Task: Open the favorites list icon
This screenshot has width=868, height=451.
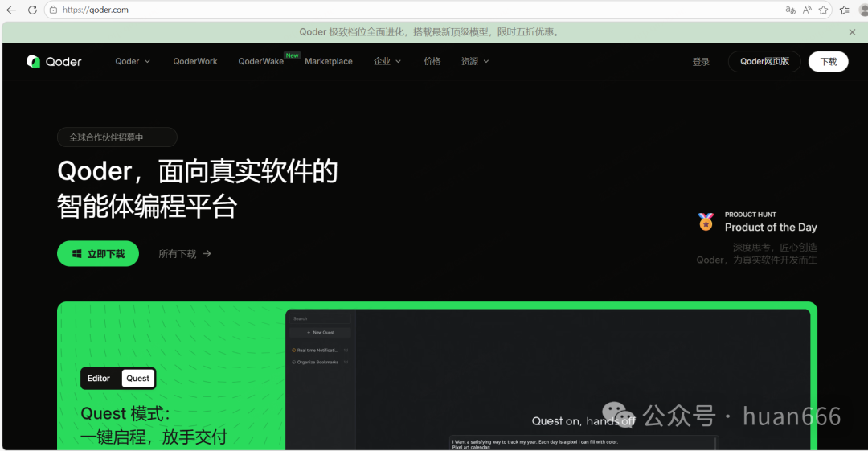Action: pos(845,10)
